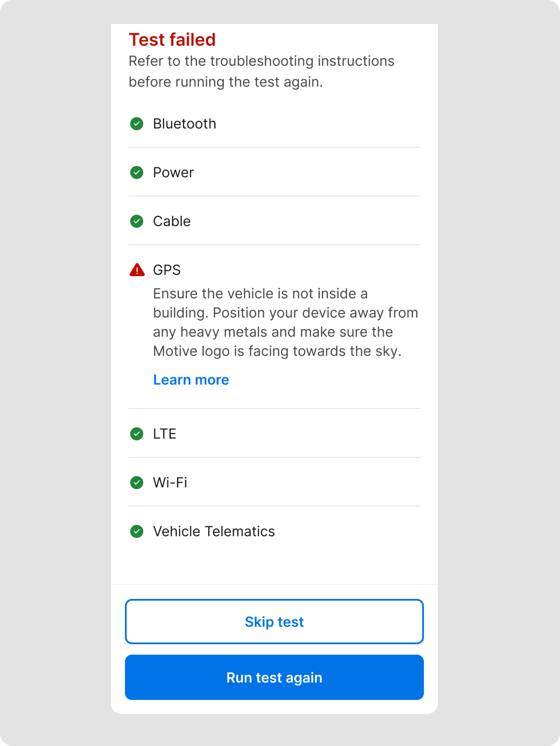Image resolution: width=560 pixels, height=746 pixels.
Task: Click the red warning triangle beside GPS
Action: [137, 270]
